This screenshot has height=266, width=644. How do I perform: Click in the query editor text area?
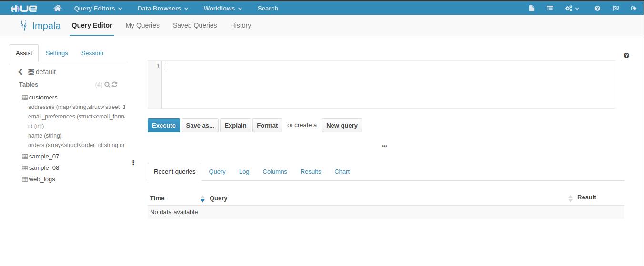click(x=388, y=85)
